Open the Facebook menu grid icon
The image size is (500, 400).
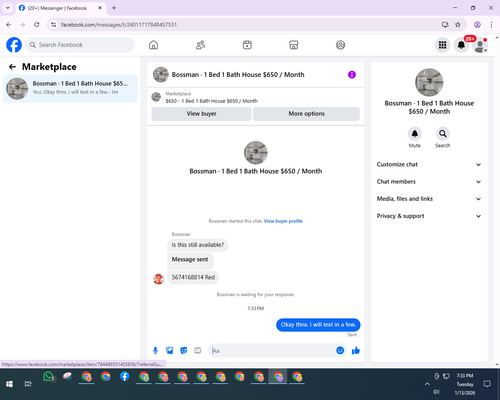pos(442,45)
